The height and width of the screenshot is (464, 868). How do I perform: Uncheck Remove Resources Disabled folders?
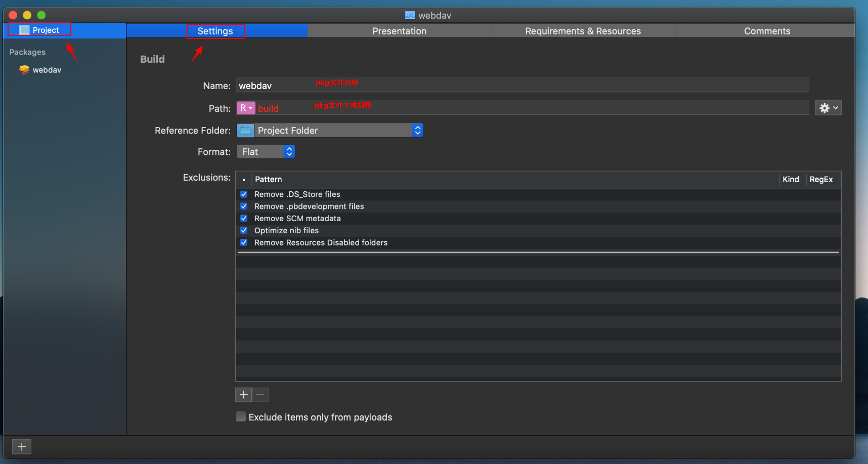[244, 243]
